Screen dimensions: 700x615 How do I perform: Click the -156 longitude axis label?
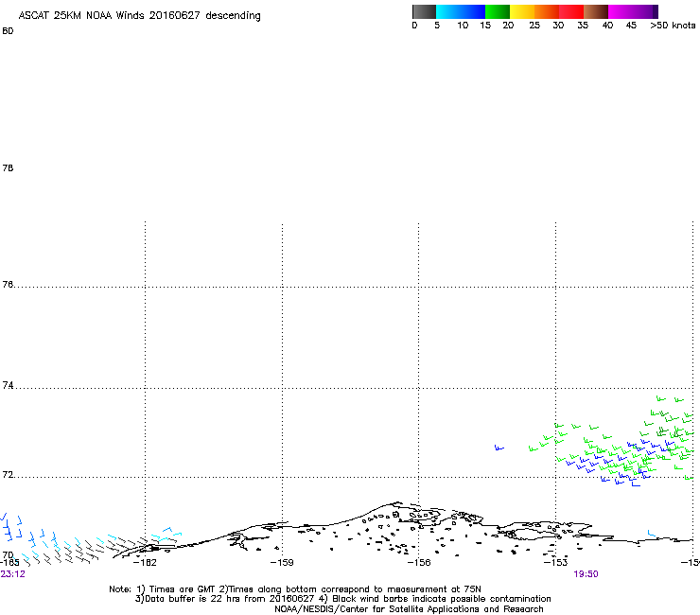click(x=419, y=562)
